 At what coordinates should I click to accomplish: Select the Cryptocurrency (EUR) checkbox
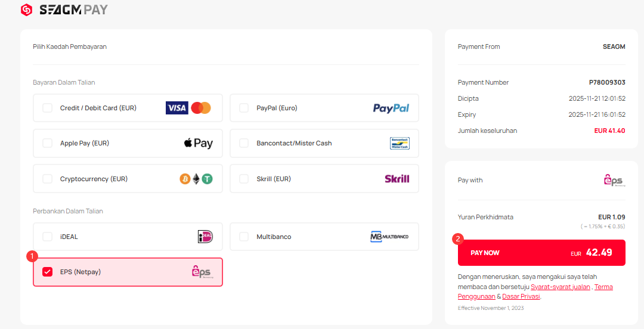pyautogui.click(x=47, y=179)
